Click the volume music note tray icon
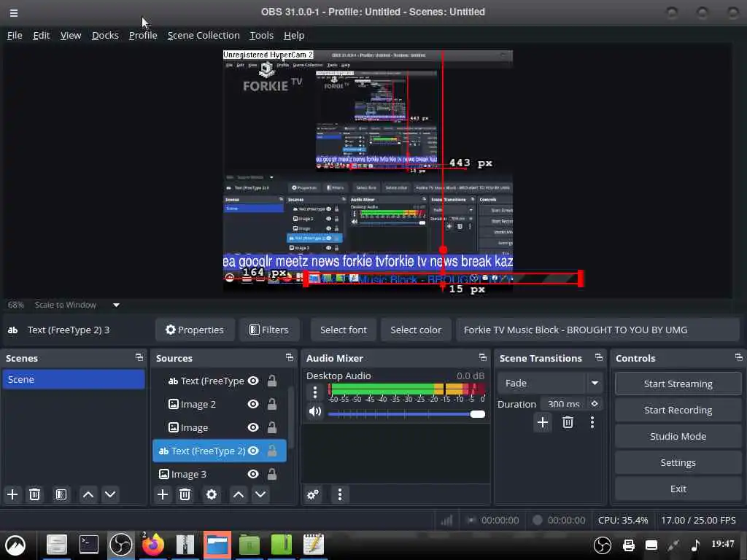Viewport: 747px width, 560px height. click(695, 545)
